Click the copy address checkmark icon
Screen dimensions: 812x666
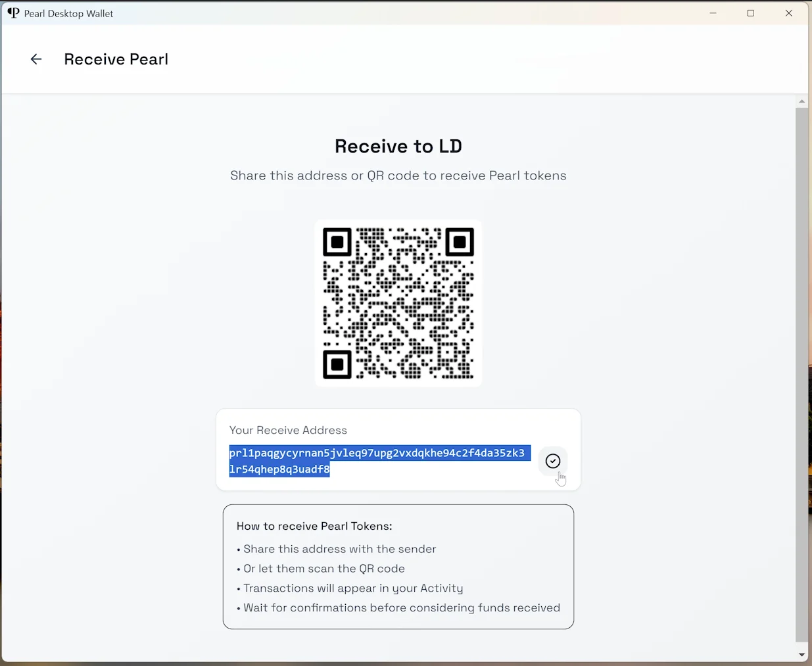(553, 461)
